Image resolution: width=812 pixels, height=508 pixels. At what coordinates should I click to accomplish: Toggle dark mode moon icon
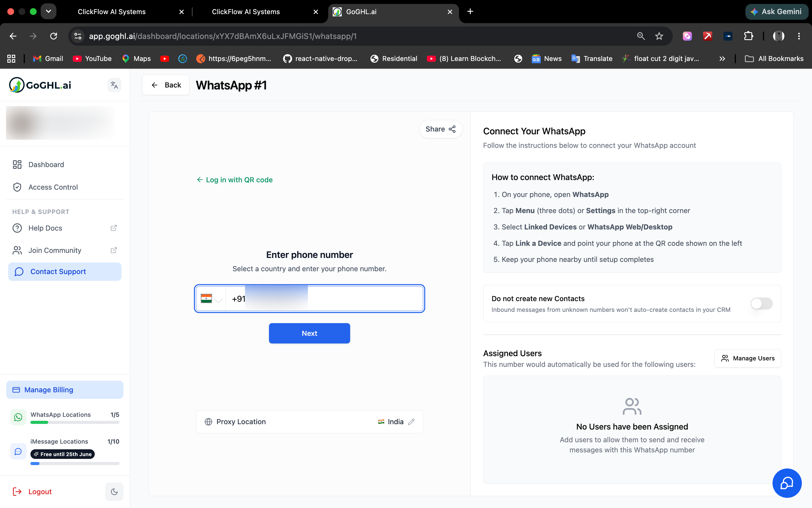[114, 492]
